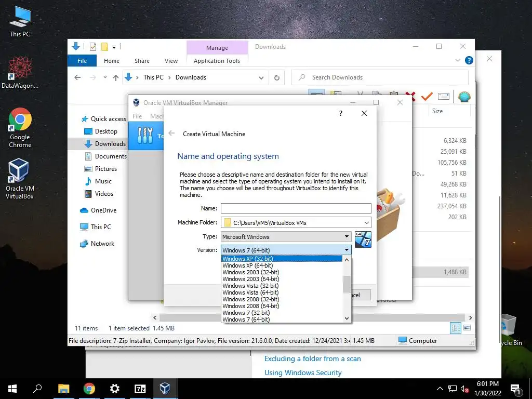Open the View ribbon tab
This screenshot has height=399, width=532.
[171, 61]
